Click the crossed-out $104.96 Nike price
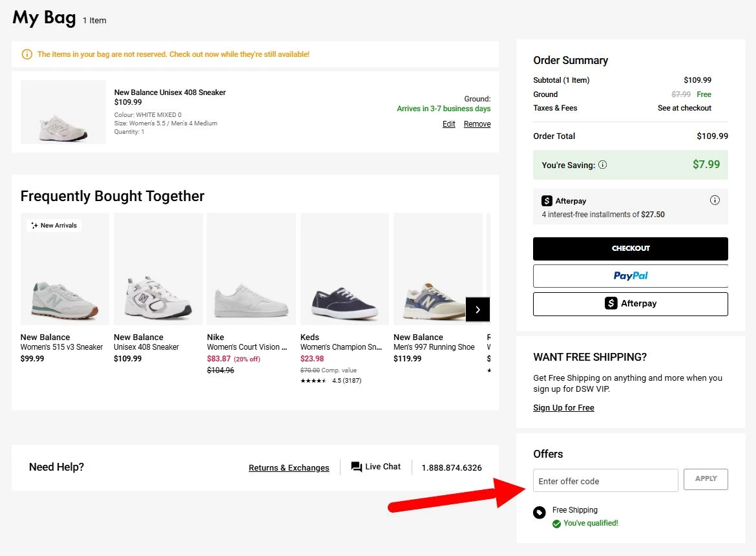 click(220, 370)
